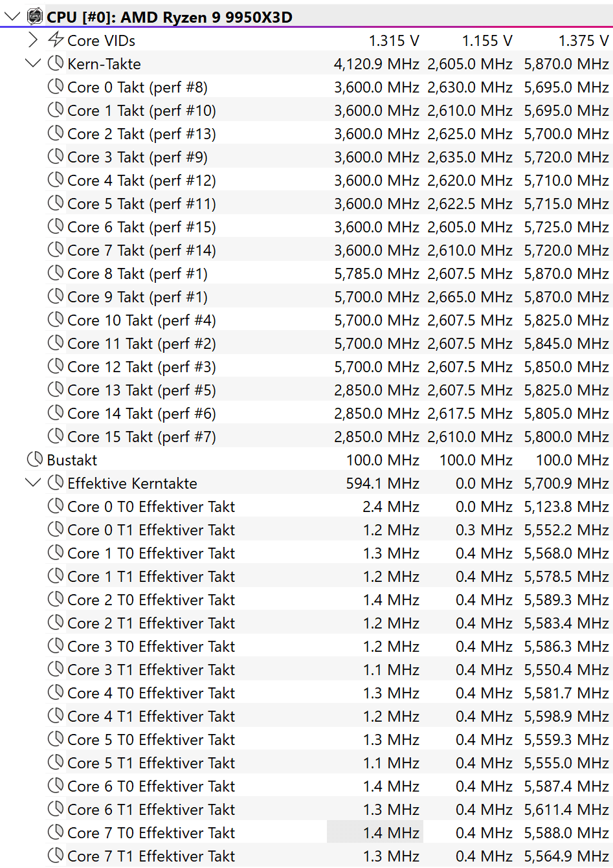
Task: Click clock icon of Core 0 T0 Effektiver Takt
Action: (56, 506)
